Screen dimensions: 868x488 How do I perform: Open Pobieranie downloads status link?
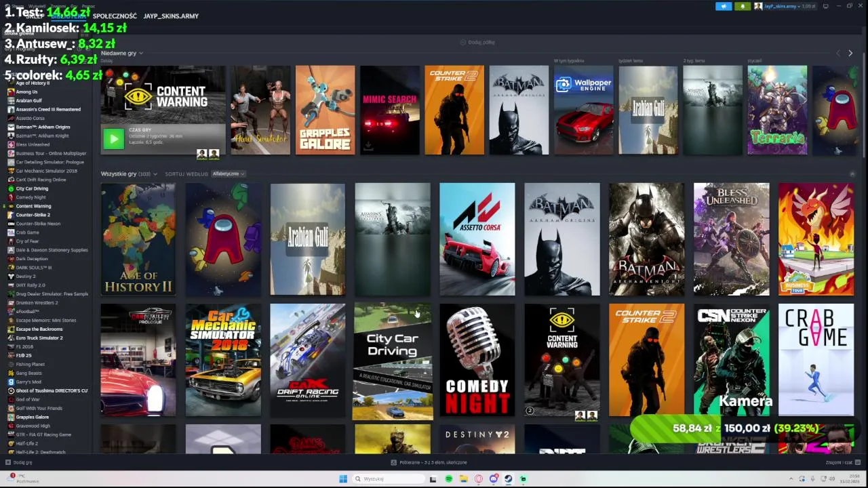point(429,462)
